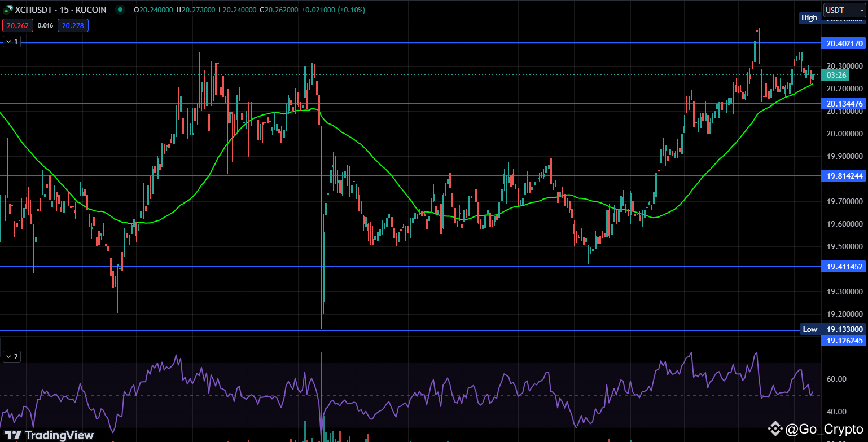Select the 19.126245 price line label
This screenshot has height=442, width=868.
tap(844, 340)
